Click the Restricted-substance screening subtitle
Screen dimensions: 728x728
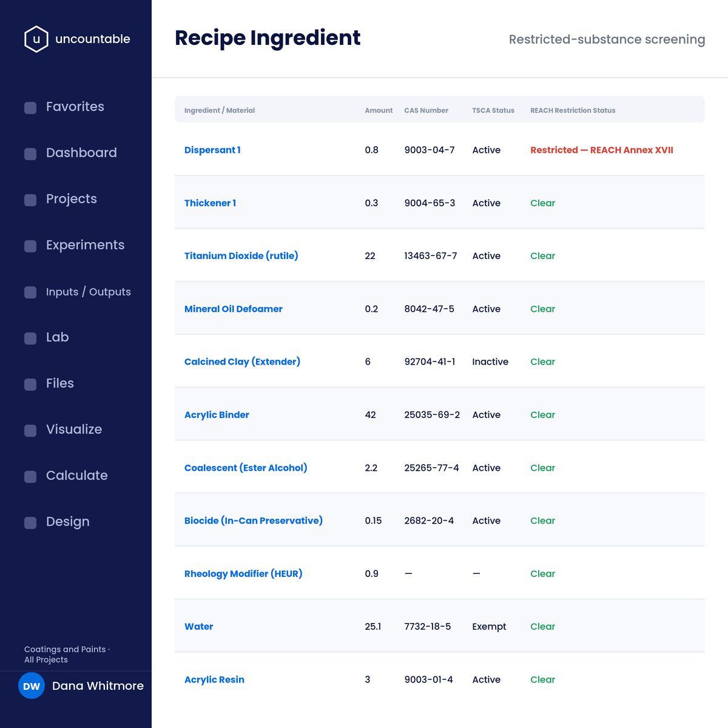(607, 39)
